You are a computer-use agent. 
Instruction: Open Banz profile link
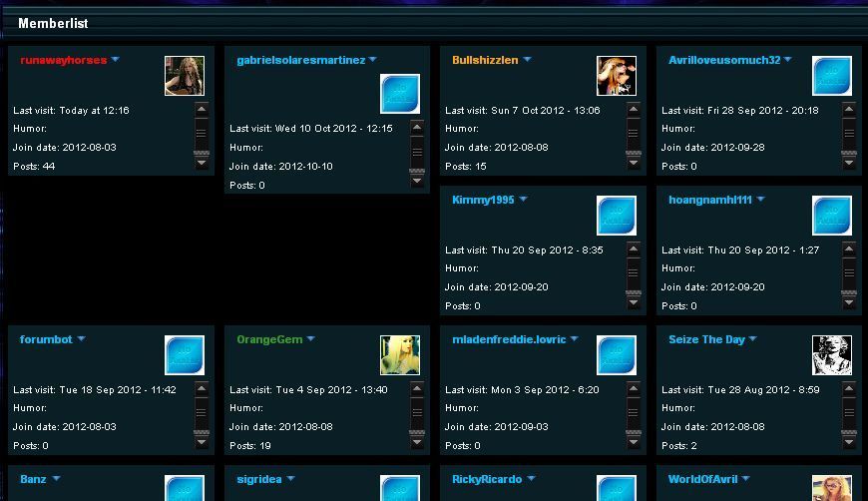(x=33, y=479)
